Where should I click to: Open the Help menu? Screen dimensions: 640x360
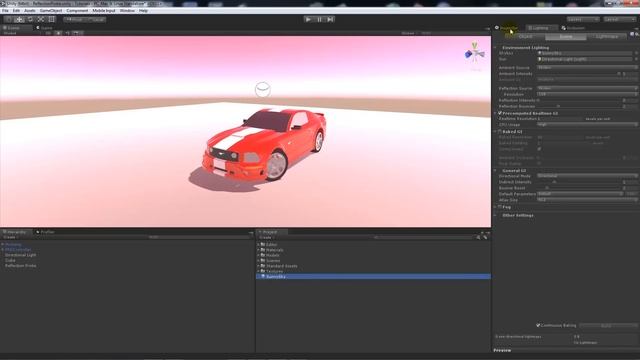[x=143, y=11]
